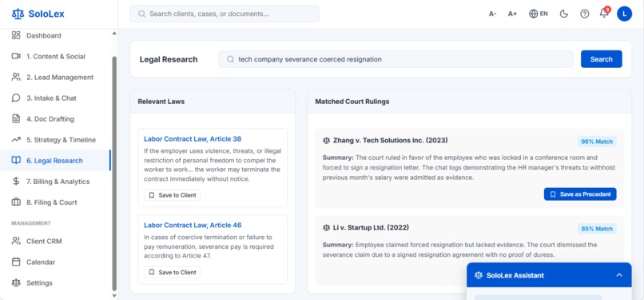Go to 2. Lead Management
644x300 pixels.
(55, 78)
